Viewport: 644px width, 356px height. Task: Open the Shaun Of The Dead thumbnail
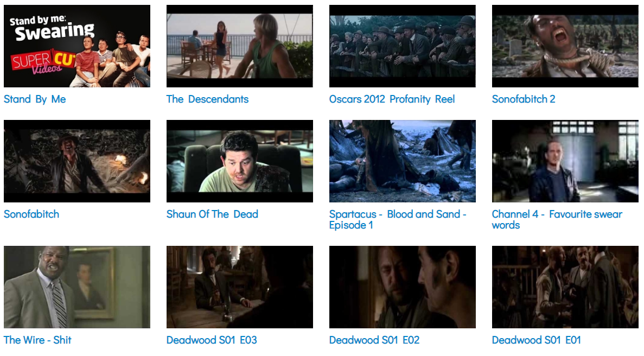click(x=239, y=161)
